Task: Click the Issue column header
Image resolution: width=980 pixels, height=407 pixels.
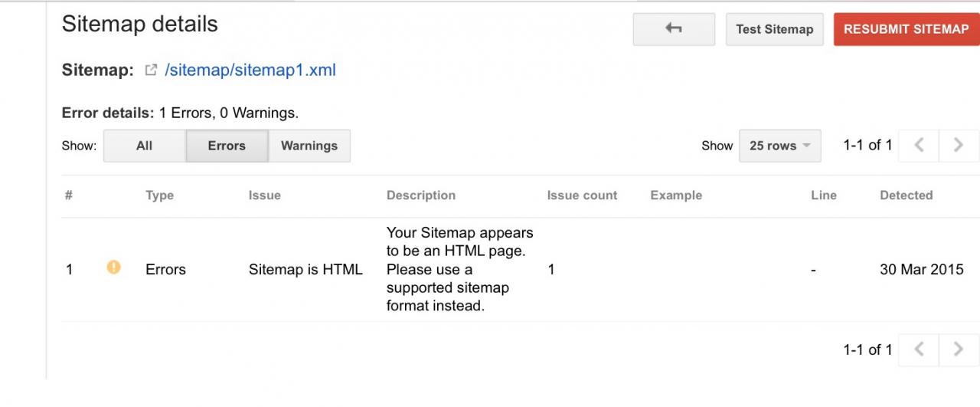Action: click(264, 195)
